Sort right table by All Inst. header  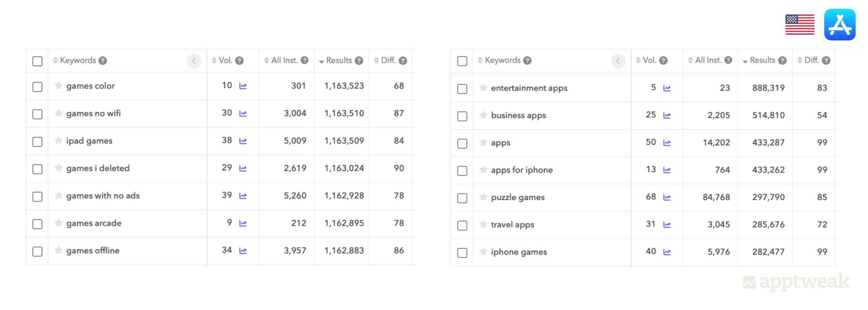(707, 60)
